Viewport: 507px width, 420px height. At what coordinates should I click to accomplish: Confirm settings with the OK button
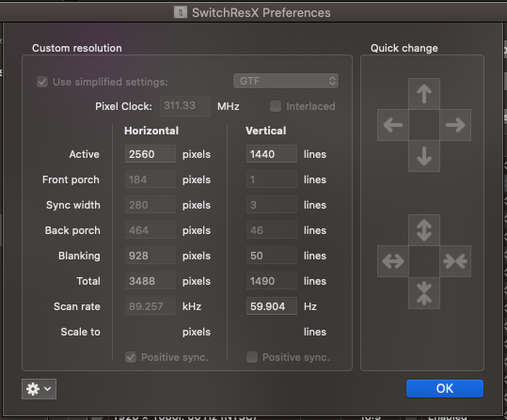(x=445, y=388)
